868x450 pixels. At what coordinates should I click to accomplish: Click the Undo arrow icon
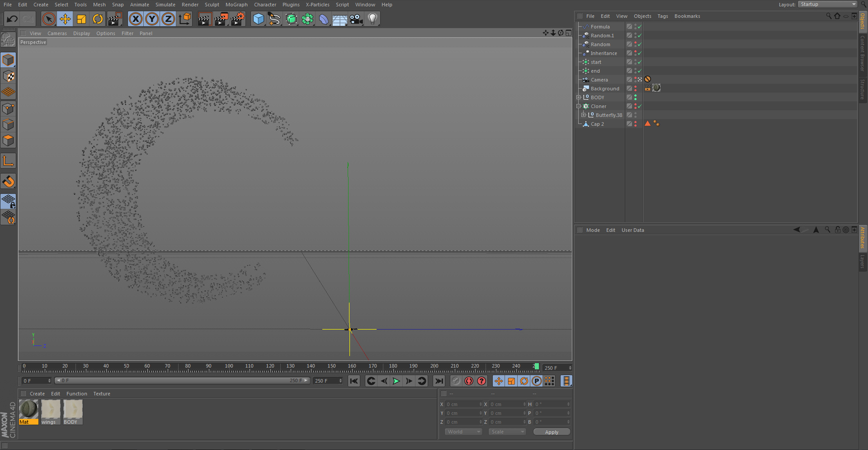pyautogui.click(x=12, y=19)
